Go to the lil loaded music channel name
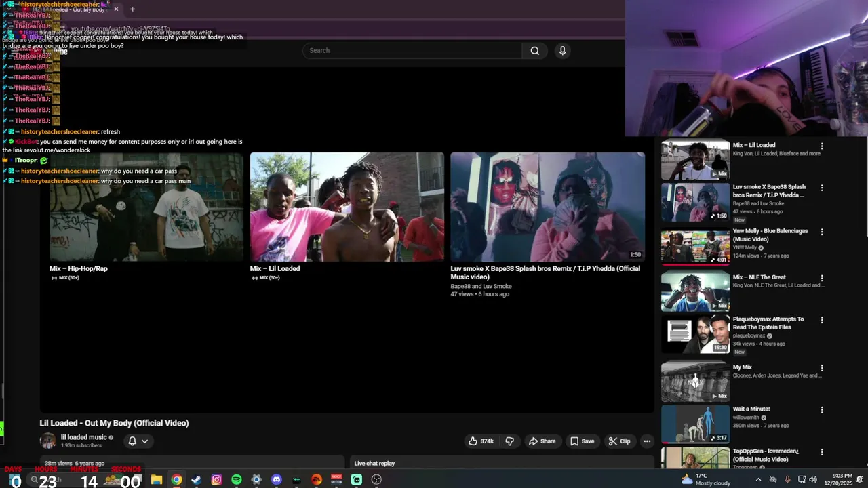The height and width of the screenshot is (488, 868). (x=84, y=437)
